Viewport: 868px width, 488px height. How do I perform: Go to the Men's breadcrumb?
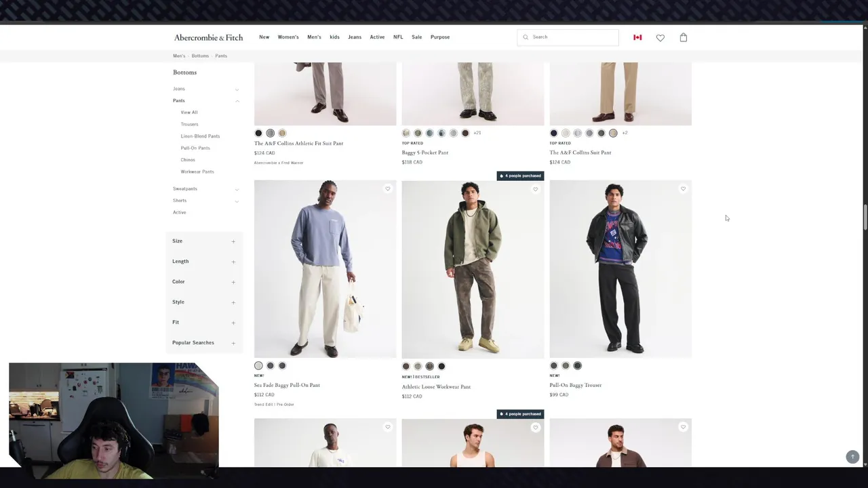coord(179,56)
